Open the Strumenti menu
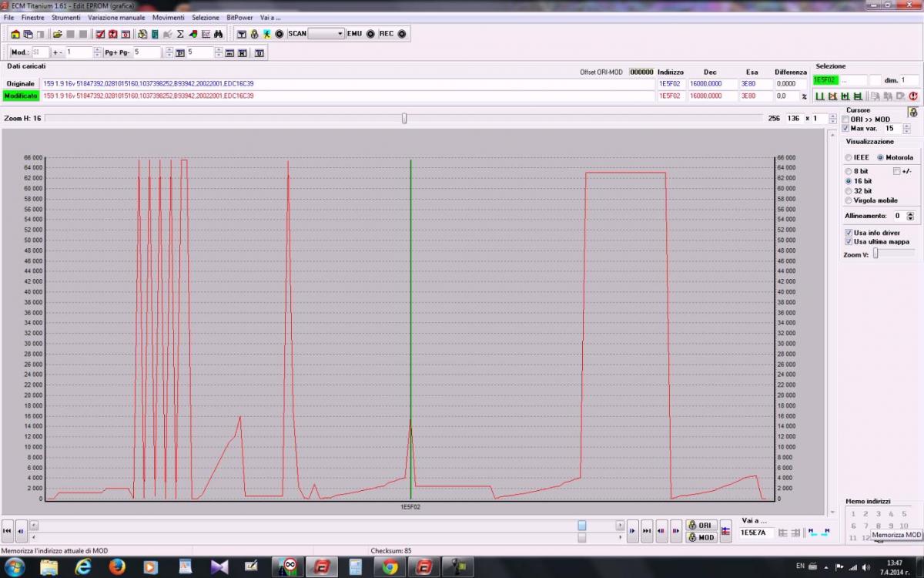Viewport: 924px width, 578px height. 66,17
